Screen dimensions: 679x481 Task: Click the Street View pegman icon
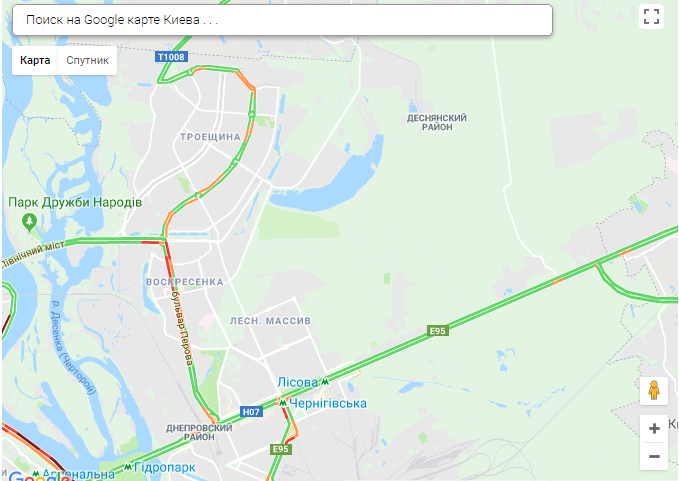click(x=654, y=390)
